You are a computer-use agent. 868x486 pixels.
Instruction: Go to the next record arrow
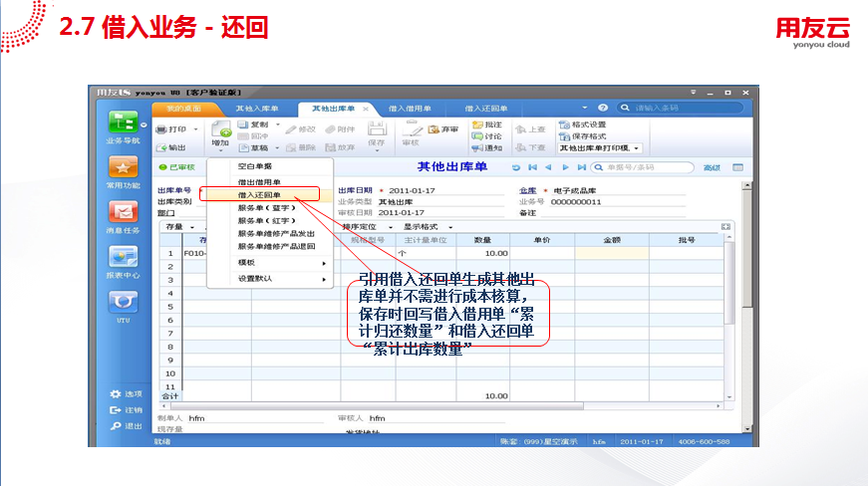click(565, 167)
